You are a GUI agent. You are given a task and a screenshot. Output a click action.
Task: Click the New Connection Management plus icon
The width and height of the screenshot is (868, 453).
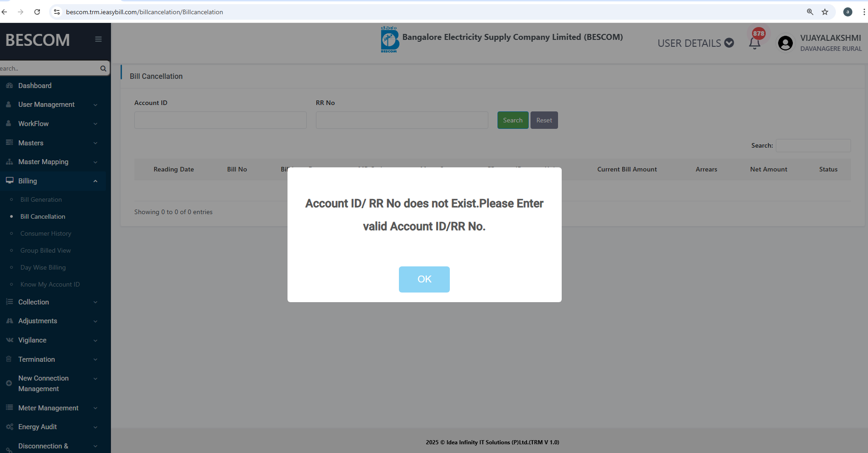pyautogui.click(x=9, y=383)
